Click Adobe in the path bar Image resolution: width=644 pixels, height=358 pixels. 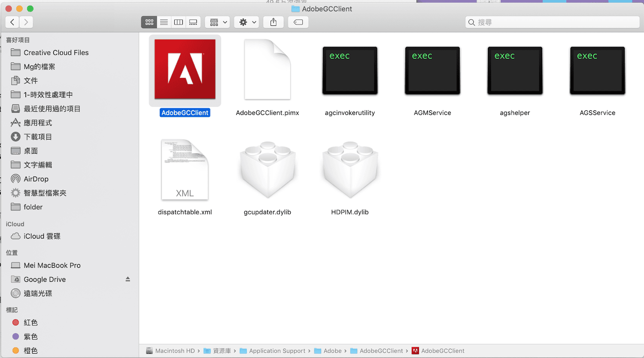pyautogui.click(x=328, y=351)
